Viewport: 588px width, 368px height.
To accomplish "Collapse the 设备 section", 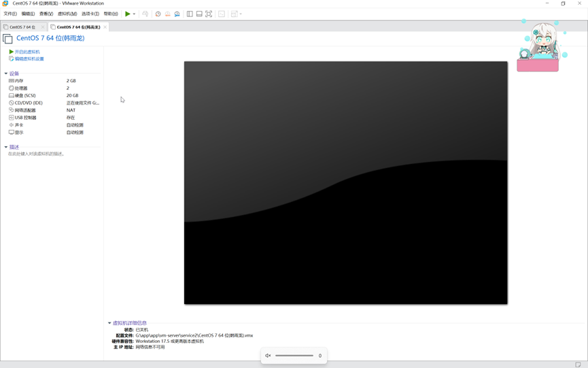I will (x=6, y=73).
